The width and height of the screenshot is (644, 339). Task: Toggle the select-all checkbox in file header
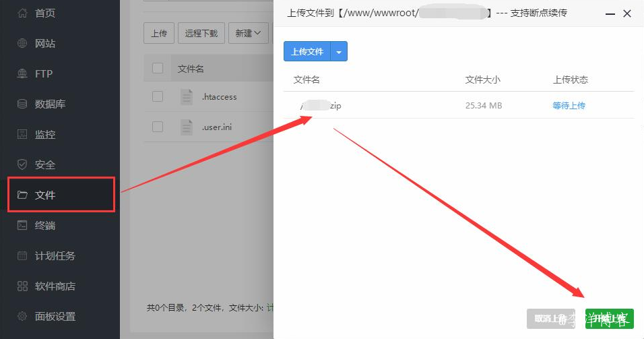tap(158, 68)
